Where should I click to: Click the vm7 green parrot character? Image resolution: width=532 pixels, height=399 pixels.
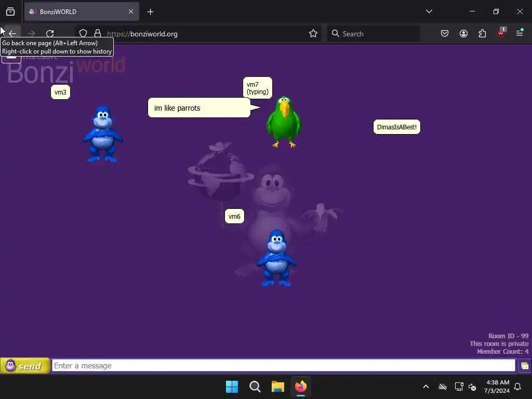point(284,122)
